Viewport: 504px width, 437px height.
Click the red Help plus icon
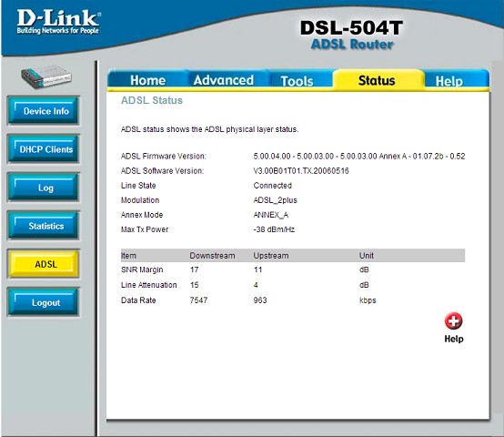point(454,320)
